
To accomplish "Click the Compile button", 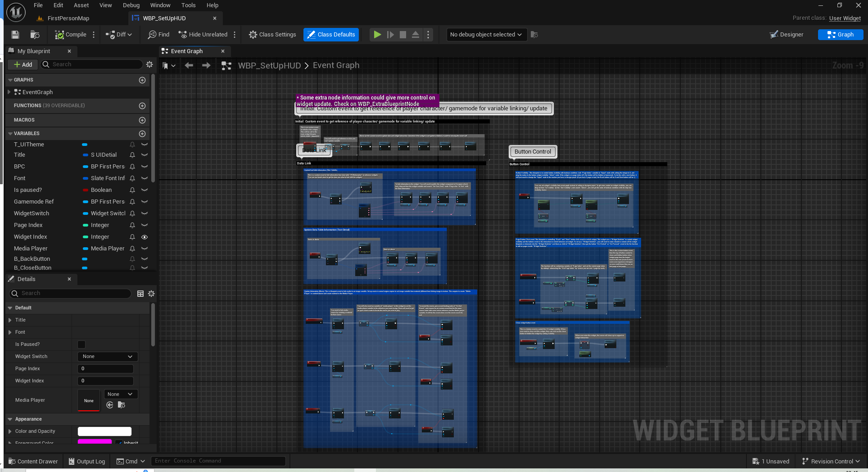I will pos(71,35).
